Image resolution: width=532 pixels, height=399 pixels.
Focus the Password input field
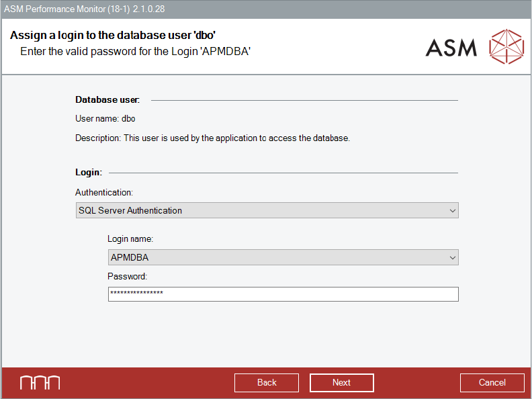[282, 294]
